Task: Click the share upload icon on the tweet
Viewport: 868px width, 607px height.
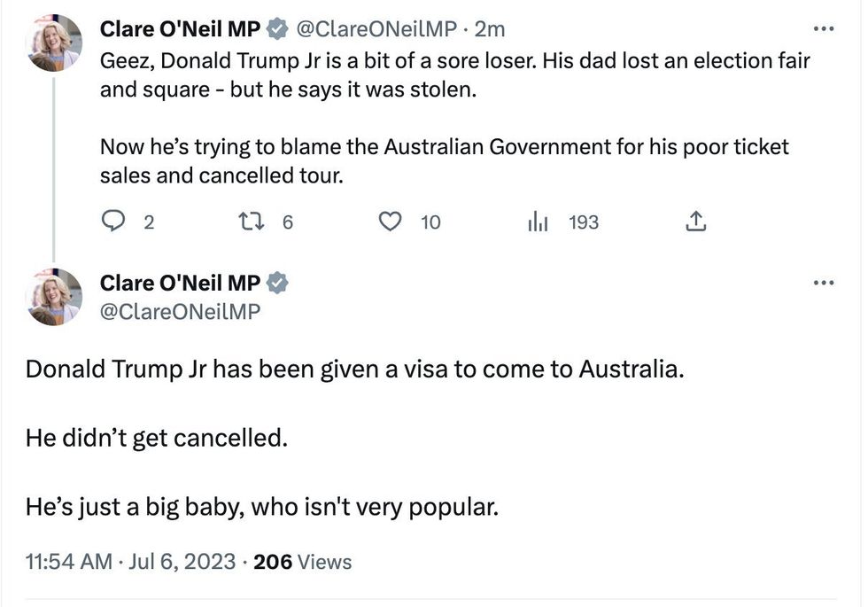Action: coord(696,222)
